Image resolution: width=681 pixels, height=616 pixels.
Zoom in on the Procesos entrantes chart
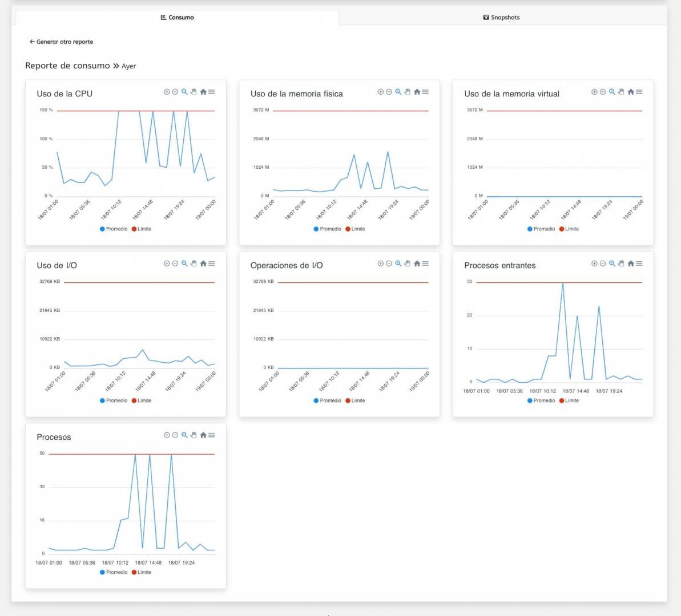point(594,264)
